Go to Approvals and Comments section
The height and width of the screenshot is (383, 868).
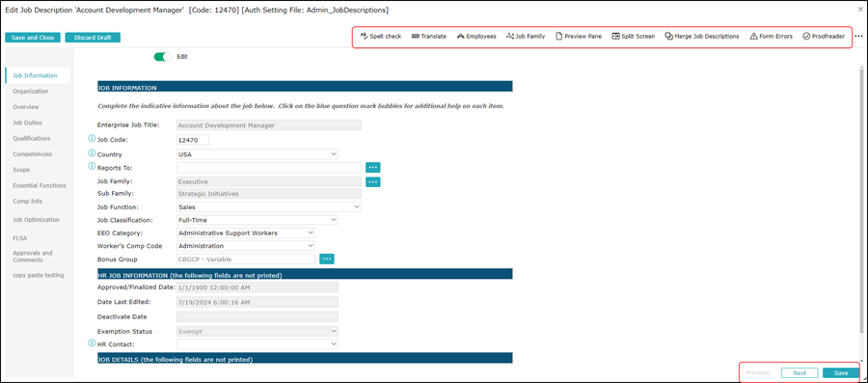click(32, 257)
